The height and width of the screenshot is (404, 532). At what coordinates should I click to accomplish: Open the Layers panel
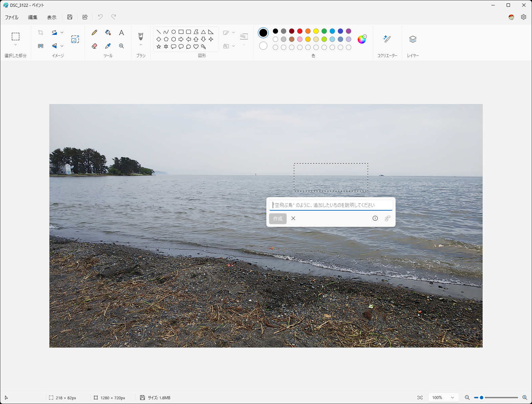(x=413, y=39)
